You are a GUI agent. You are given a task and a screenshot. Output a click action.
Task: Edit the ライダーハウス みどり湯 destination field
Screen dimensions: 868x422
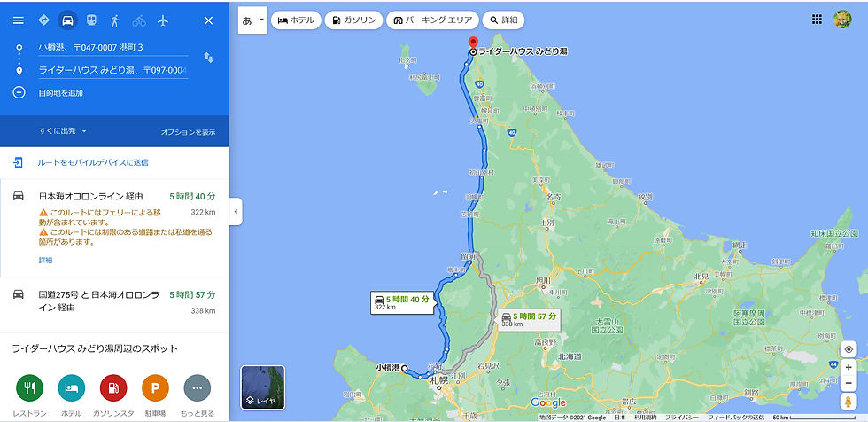tap(113, 70)
